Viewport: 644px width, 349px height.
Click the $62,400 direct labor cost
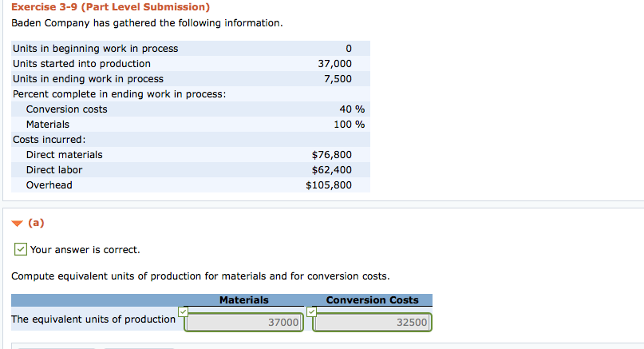pos(331,170)
